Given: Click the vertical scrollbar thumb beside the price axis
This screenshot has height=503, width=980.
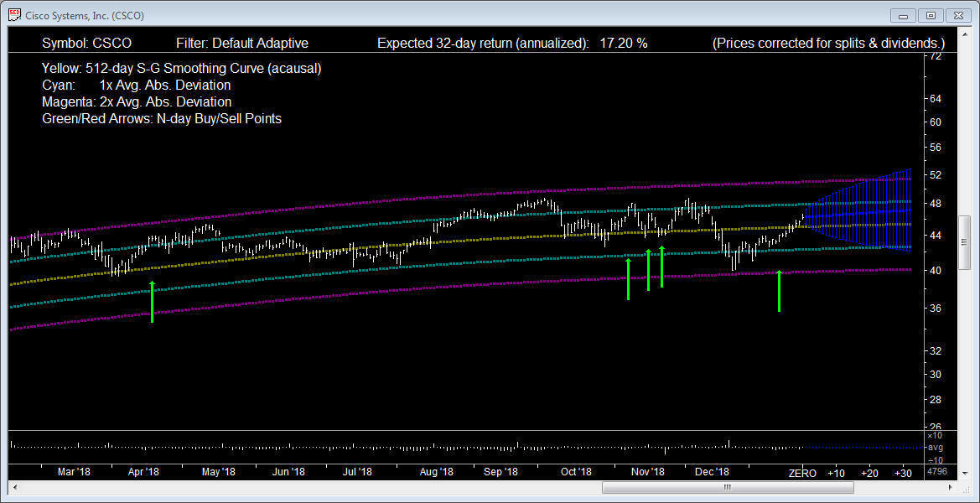Looking at the screenshot, I should pos(964,241).
